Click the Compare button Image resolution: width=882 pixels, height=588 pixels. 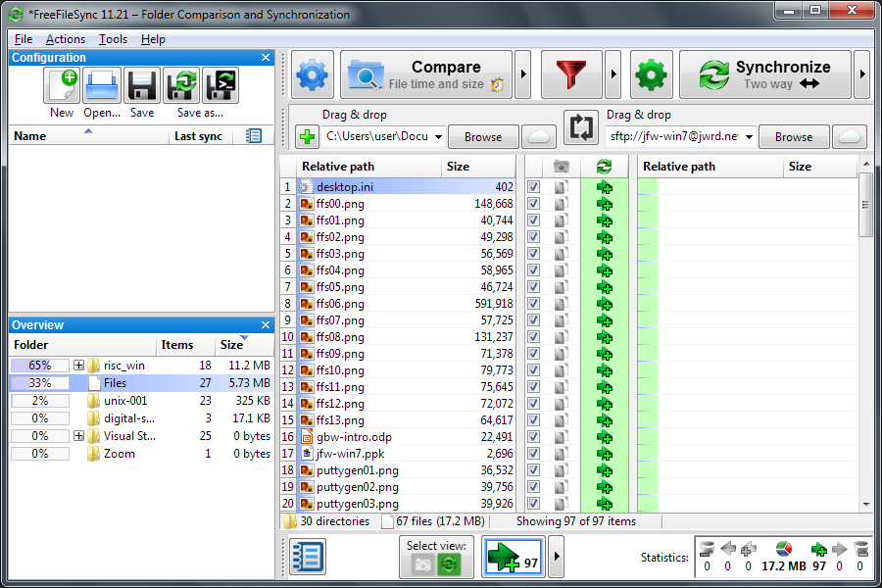pos(426,74)
